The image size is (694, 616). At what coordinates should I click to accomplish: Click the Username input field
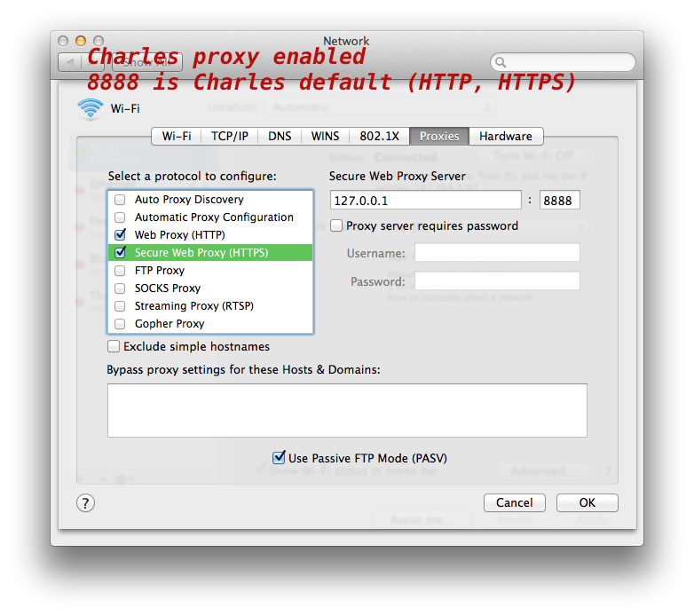497,252
